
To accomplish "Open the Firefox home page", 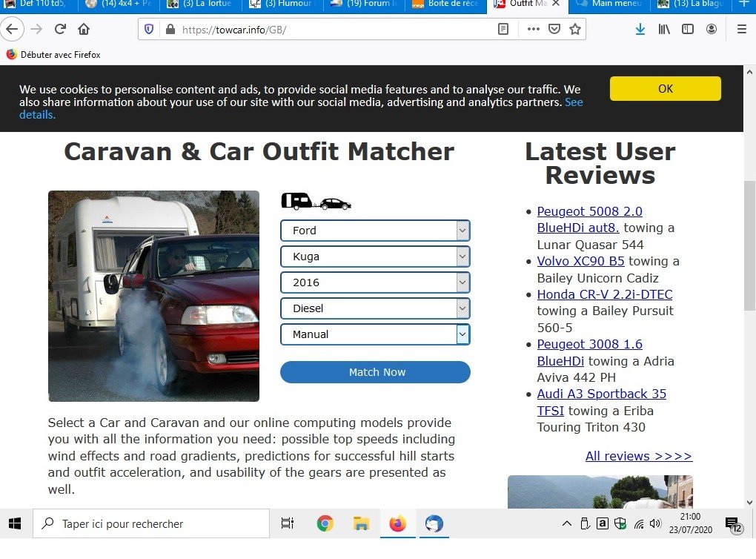I will point(84,30).
